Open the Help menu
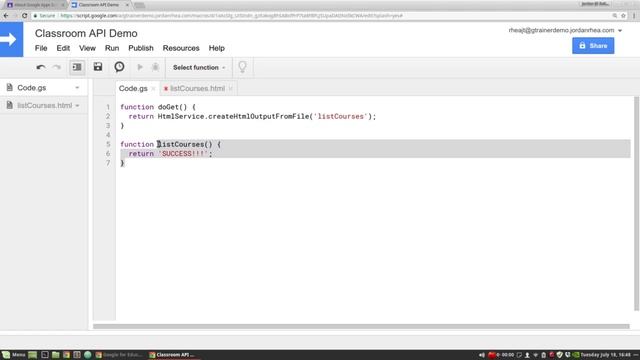640x360 pixels. (217, 48)
